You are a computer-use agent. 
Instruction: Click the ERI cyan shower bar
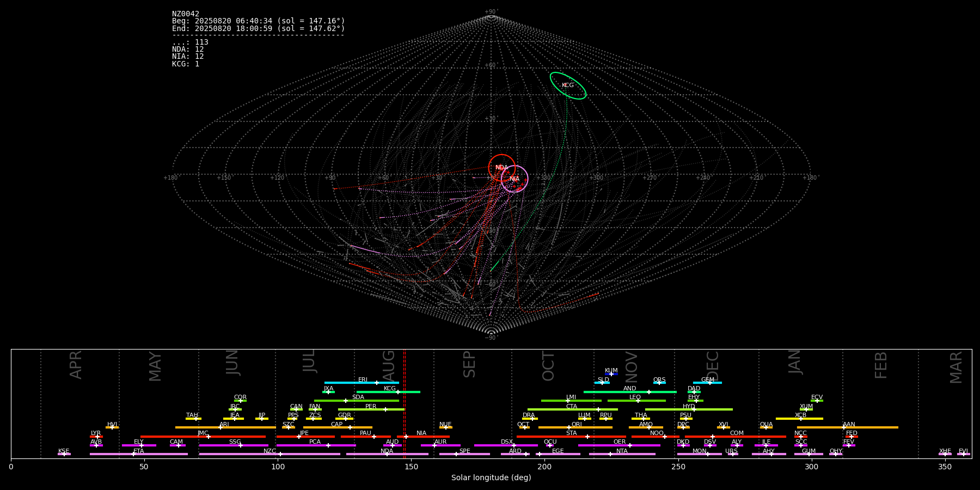click(x=362, y=383)
